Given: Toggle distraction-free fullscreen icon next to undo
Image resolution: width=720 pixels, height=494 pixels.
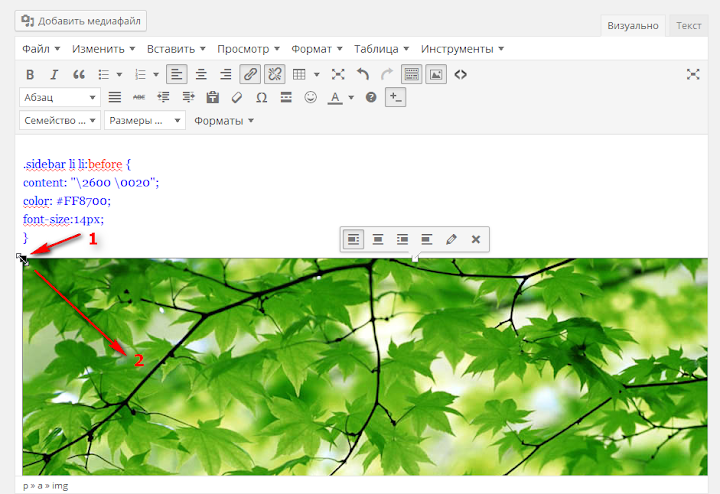Looking at the screenshot, I should click(x=338, y=74).
